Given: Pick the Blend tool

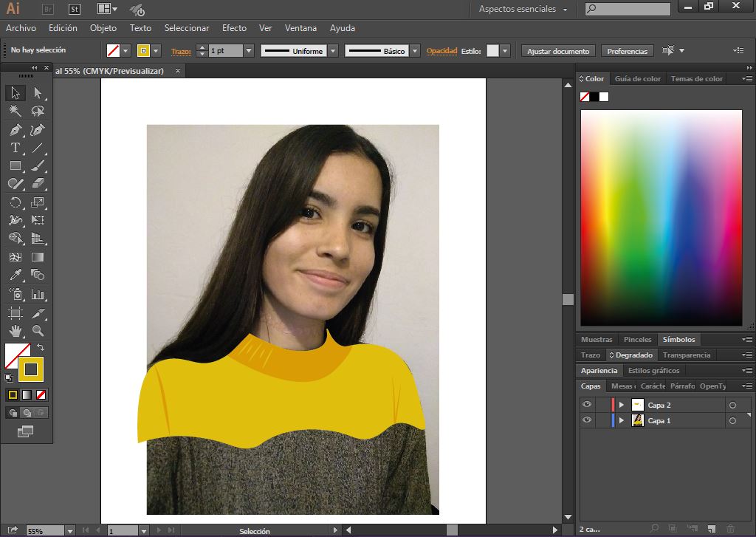Looking at the screenshot, I should [x=38, y=275].
